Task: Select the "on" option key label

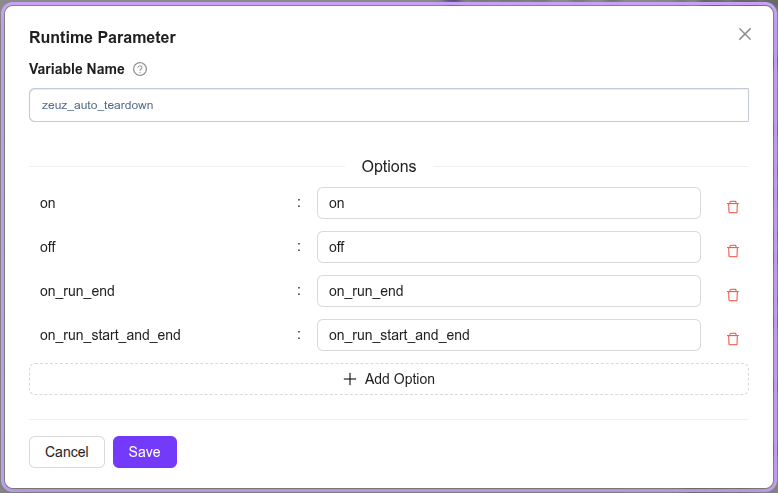Action: tap(48, 203)
